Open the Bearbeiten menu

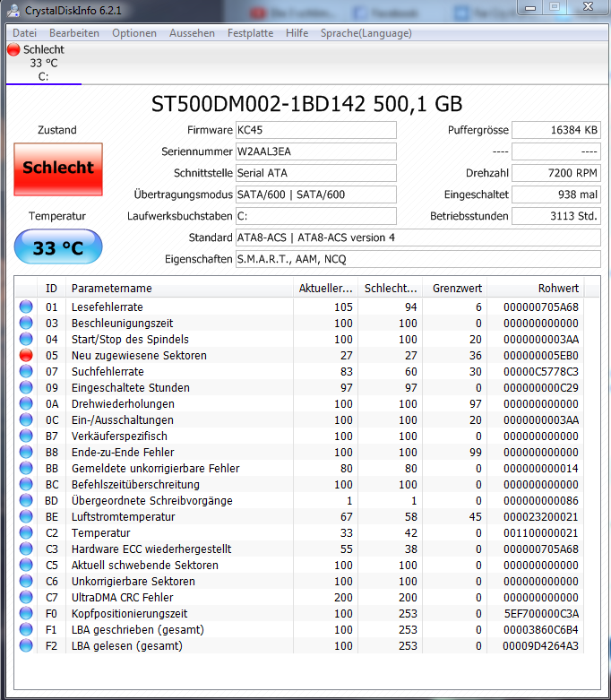pyautogui.click(x=74, y=33)
